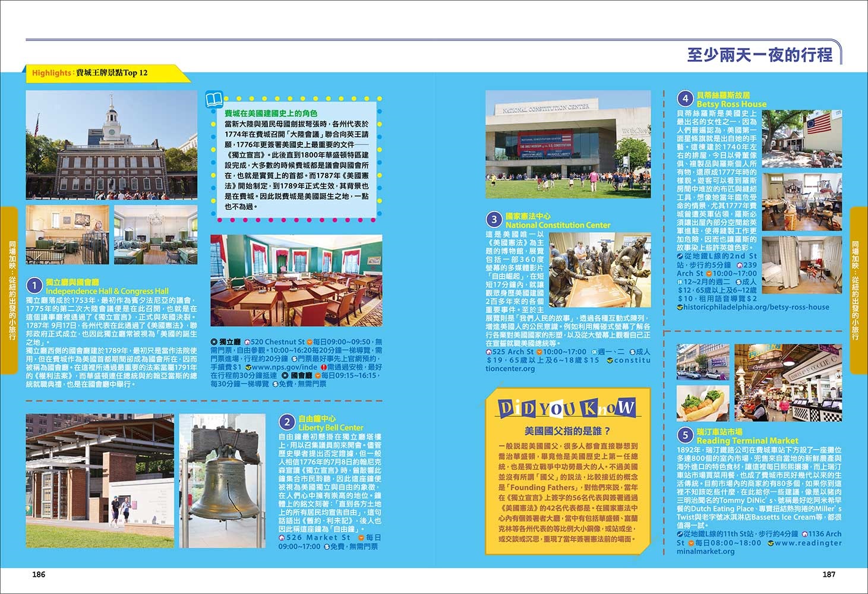This screenshot has height=594, width=868.
Task: Click the Did You Know heading banner
Action: pyautogui.click(x=567, y=408)
